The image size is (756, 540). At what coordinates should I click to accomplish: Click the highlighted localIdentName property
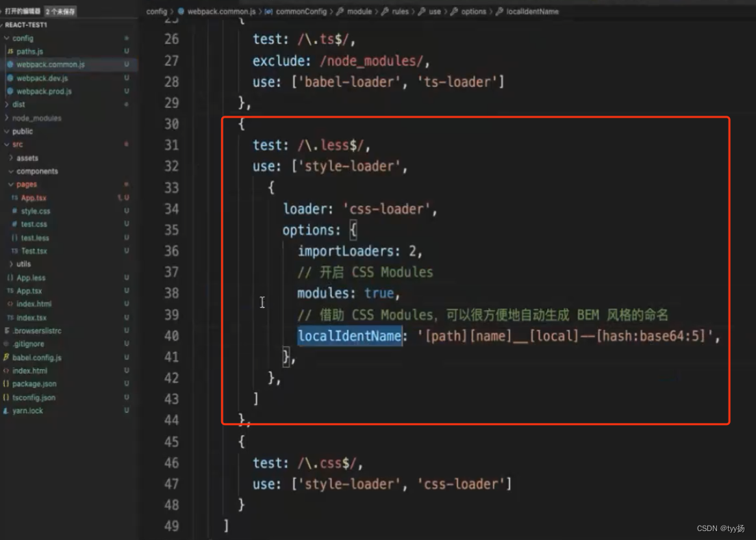pos(349,336)
